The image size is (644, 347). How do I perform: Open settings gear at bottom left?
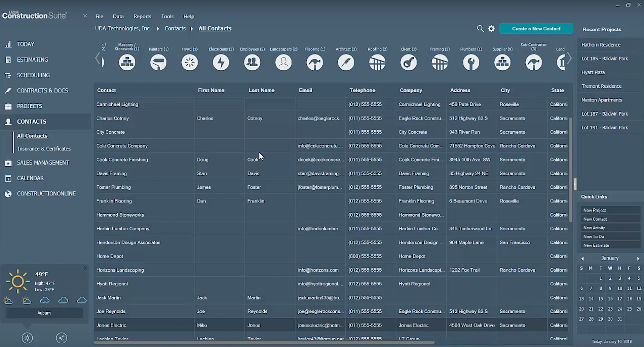27,338
